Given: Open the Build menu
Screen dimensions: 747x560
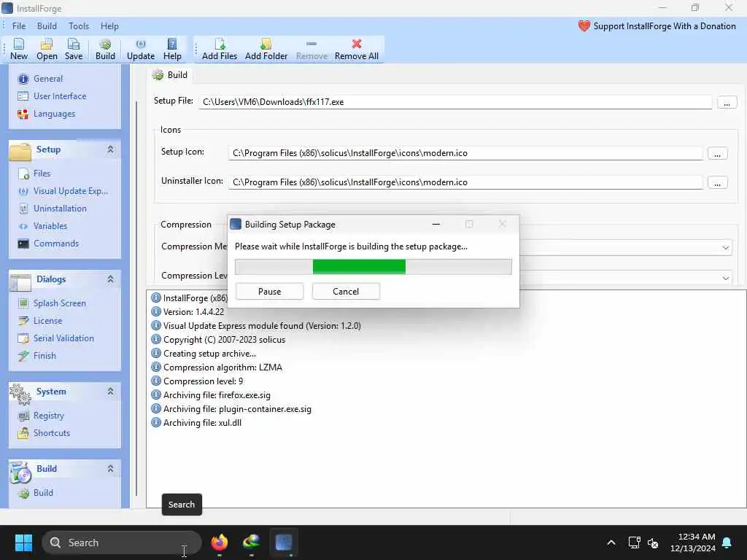Looking at the screenshot, I should pos(47,26).
